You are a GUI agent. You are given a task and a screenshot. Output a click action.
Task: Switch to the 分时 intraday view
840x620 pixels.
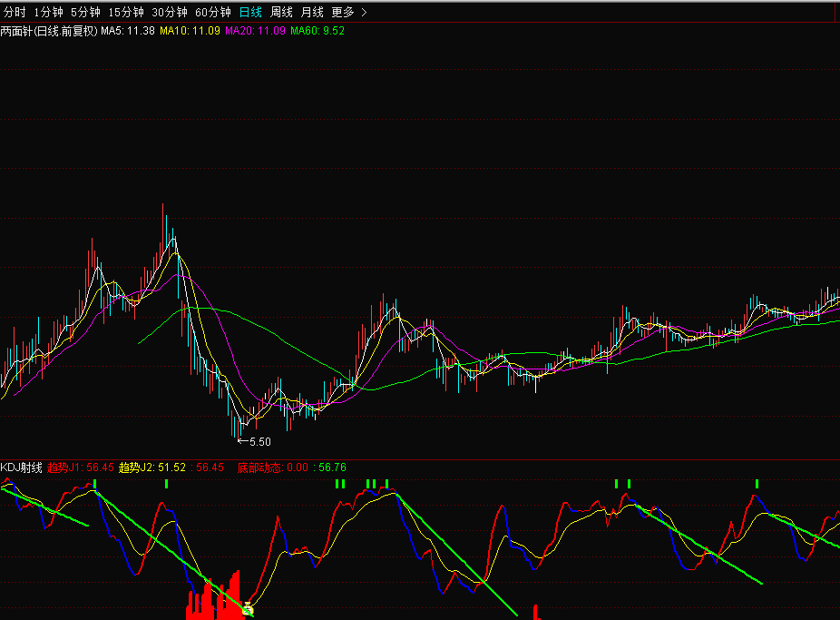pyautogui.click(x=15, y=12)
